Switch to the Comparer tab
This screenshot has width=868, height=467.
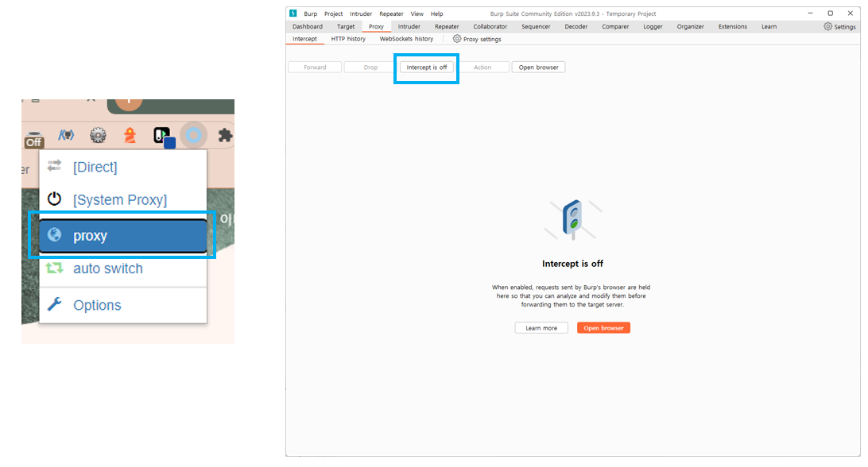[x=615, y=26]
